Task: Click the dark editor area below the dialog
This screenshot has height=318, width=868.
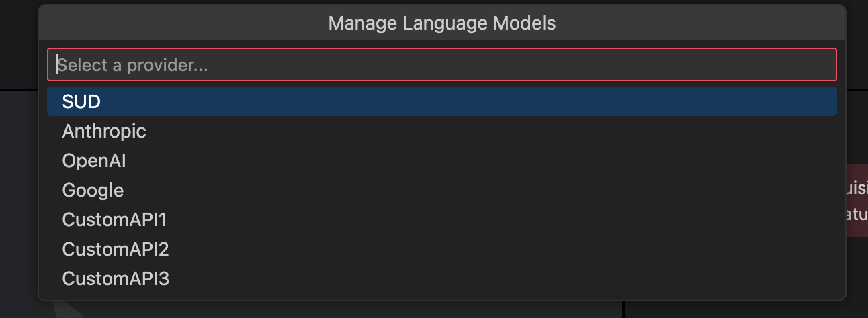Action: click(336, 310)
